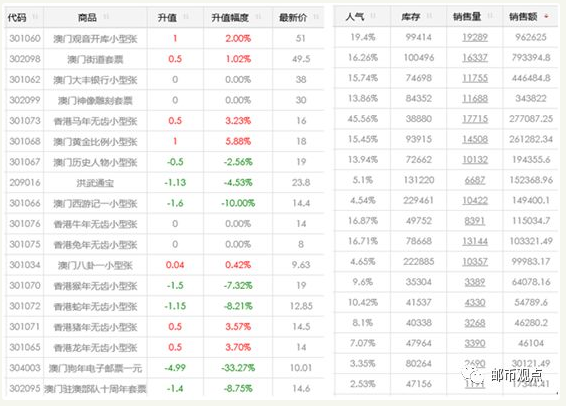Screen dimensions: 566x406
Task: Select the 澳门八卦一小型张 row
Action: (x=165, y=265)
